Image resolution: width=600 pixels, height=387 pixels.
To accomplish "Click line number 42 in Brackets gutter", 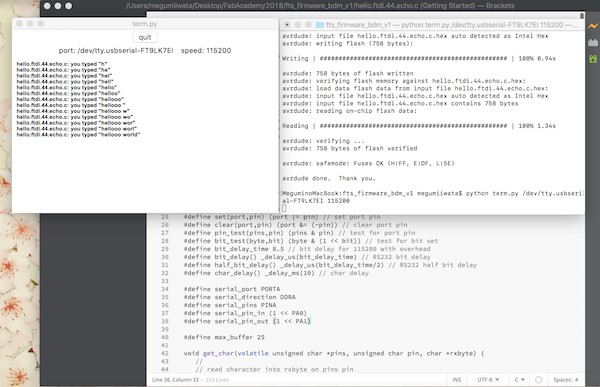I will coord(165,354).
